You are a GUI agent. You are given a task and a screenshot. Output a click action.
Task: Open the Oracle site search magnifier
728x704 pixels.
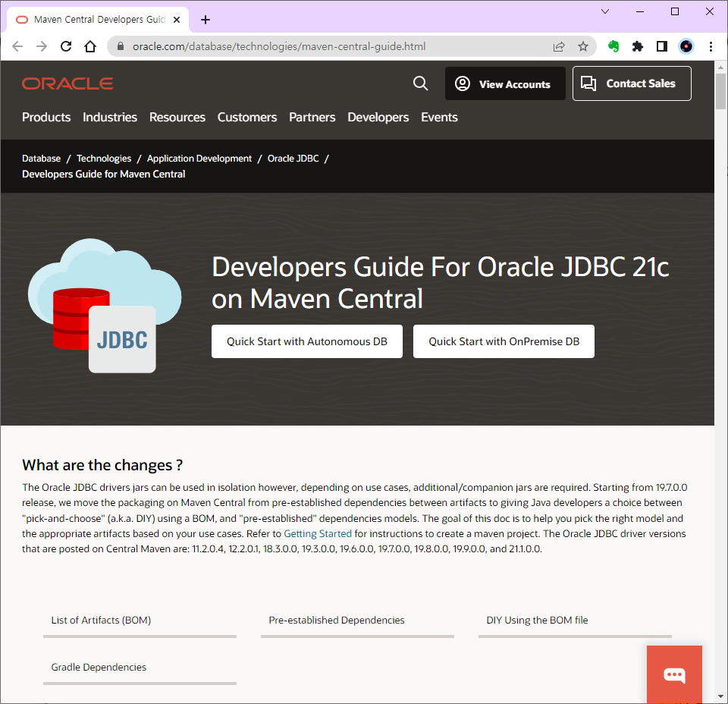point(421,83)
